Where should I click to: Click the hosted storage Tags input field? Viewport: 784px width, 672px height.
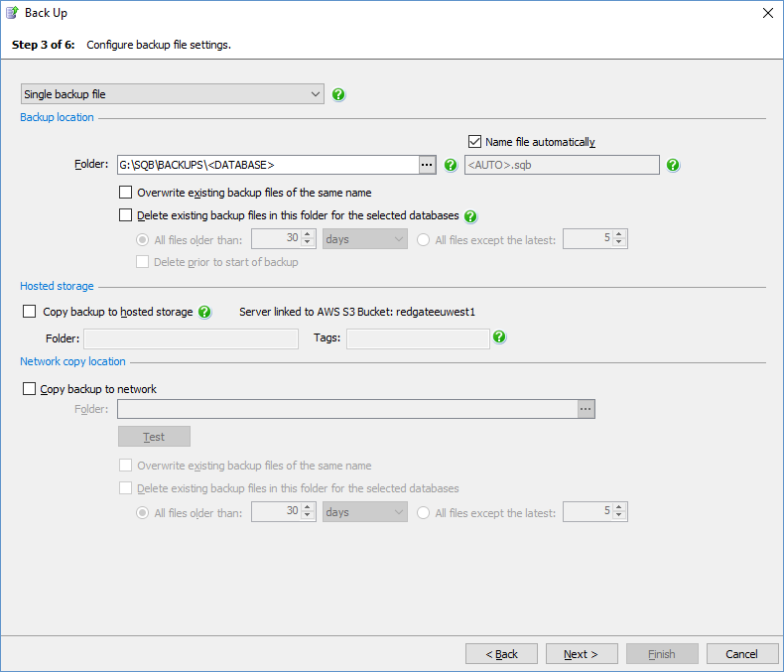pos(418,339)
